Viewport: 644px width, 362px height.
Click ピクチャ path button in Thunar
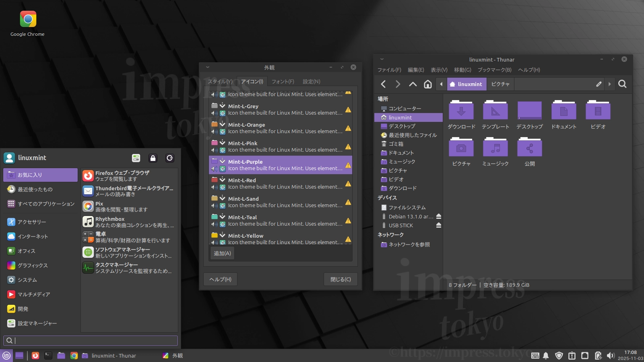[x=500, y=84]
